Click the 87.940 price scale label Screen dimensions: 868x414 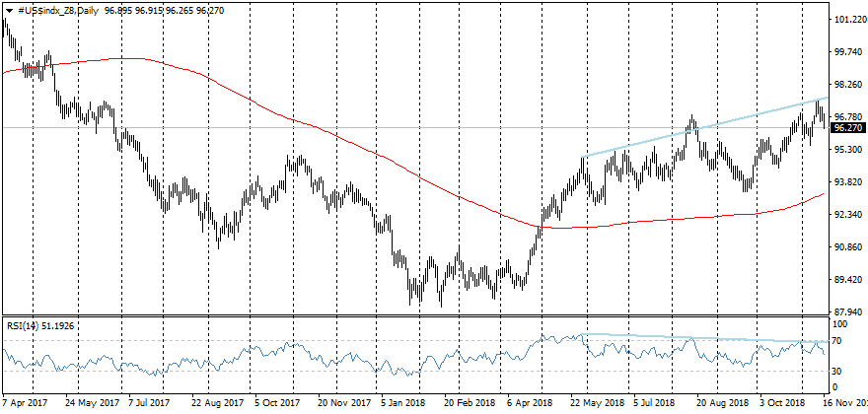click(x=848, y=312)
